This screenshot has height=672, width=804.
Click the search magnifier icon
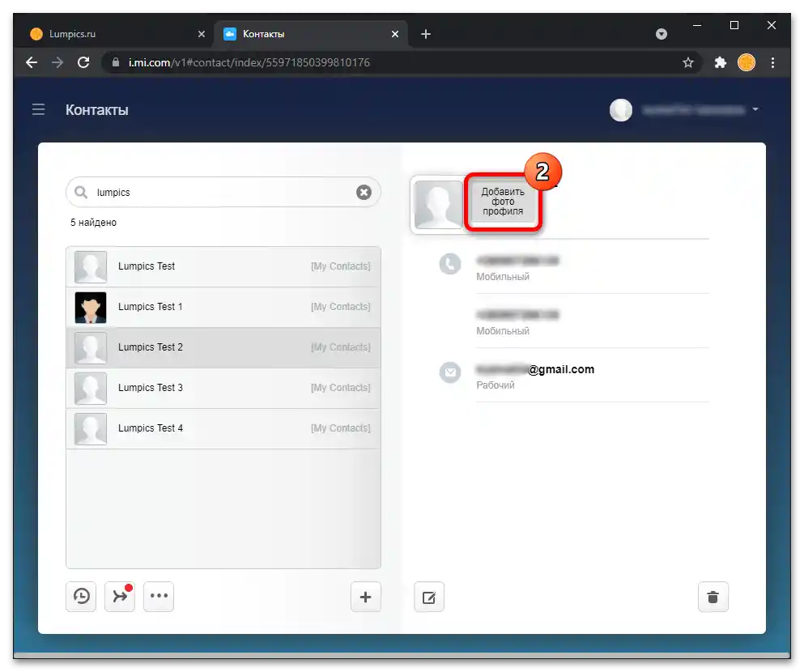tap(80, 192)
